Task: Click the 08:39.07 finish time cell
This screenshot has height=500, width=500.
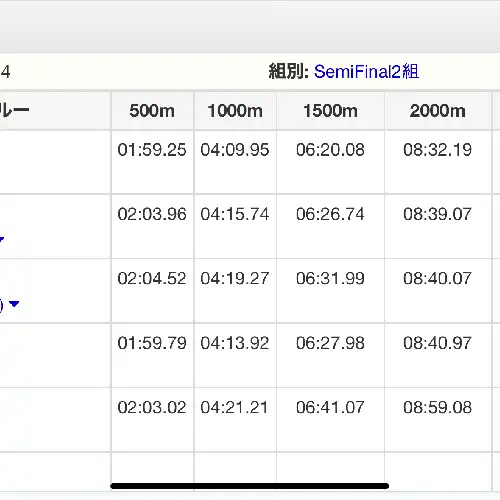Action: pos(438,214)
